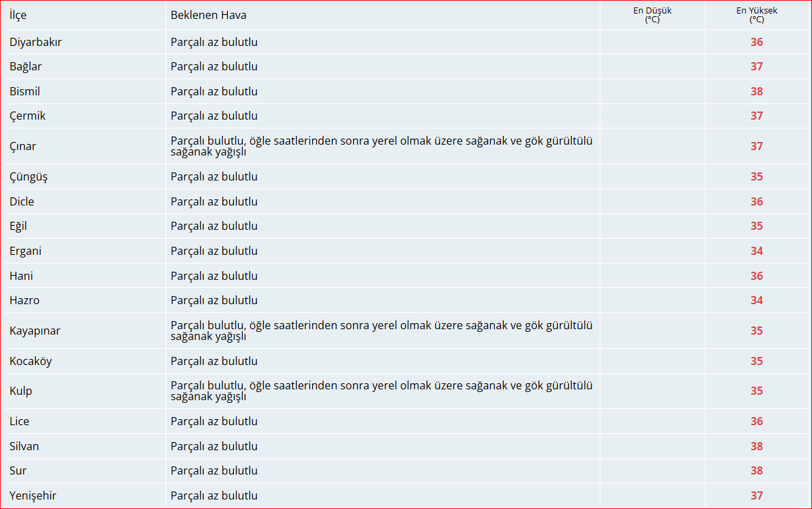Select the Hani district label
The width and height of the screenshot is (812, 509).
[x=20, y=276]
